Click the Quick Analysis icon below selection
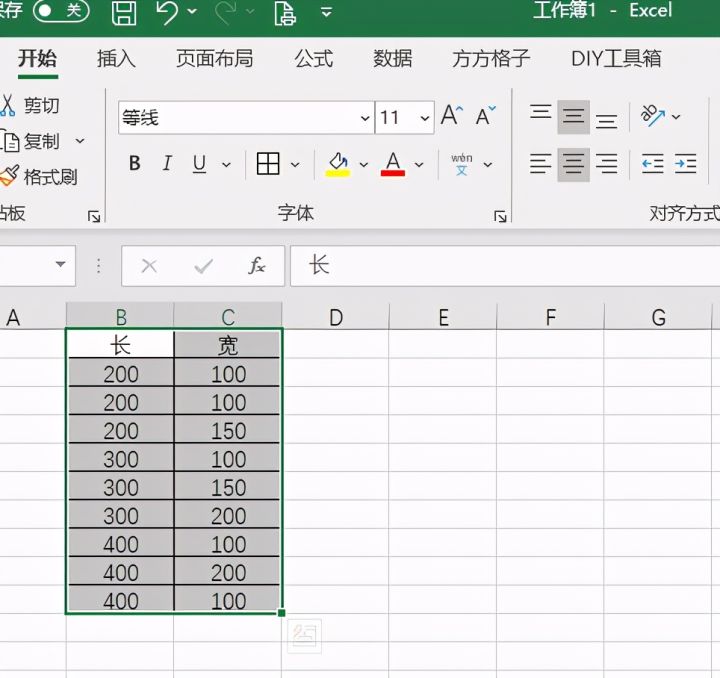 point(304,636)
